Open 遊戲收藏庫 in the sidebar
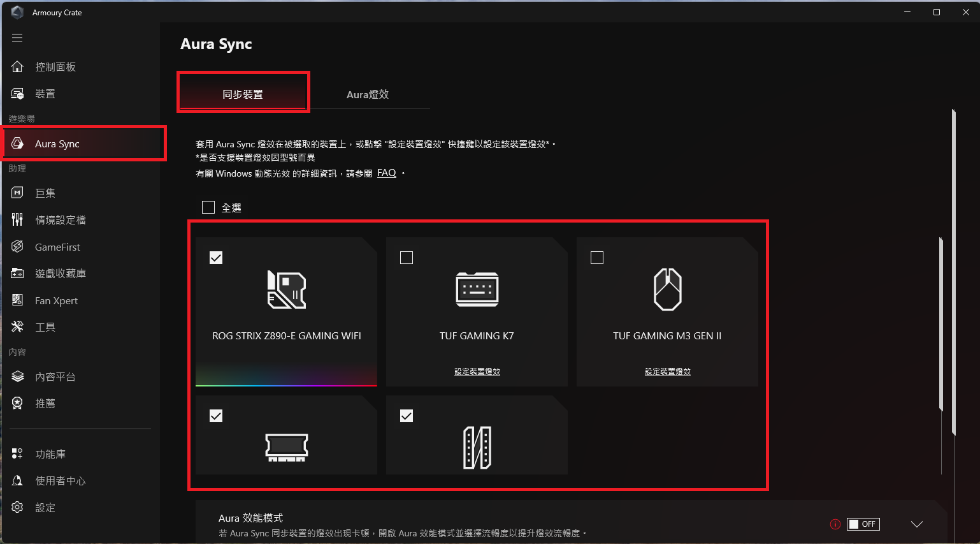Image resolution: width=980 pixels, height=544 pixels. 61,273
